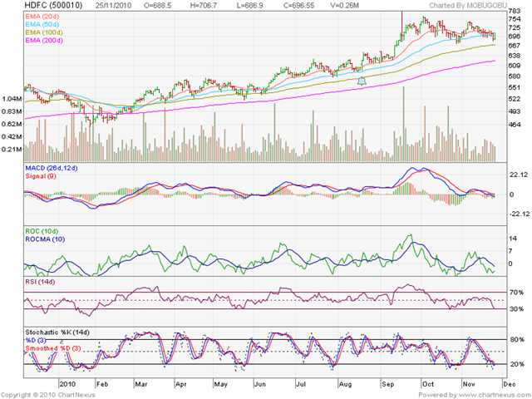This screenshot has height=399, width=532.
Task: Click the open value O=688.5
Action: click(x=157, y=6)
